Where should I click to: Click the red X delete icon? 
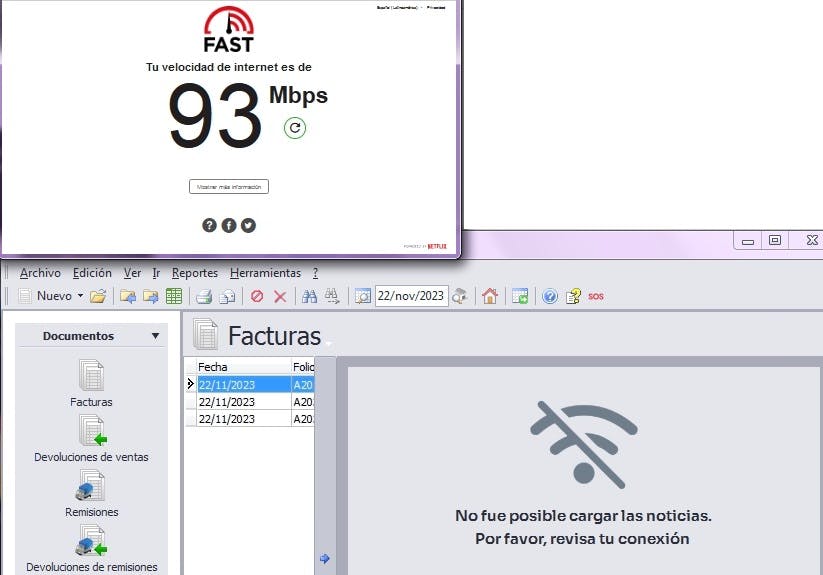click(x=280, y=296)
